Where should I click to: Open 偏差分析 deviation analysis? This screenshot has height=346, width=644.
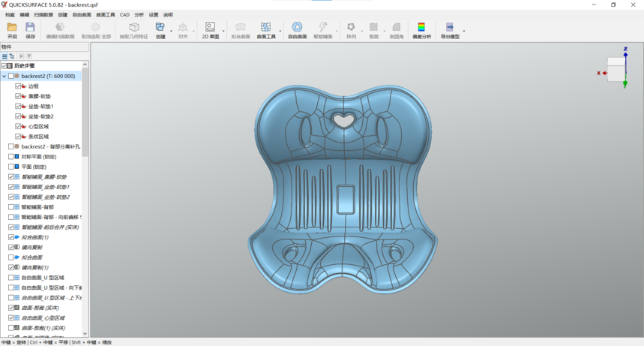pos(421,27)
